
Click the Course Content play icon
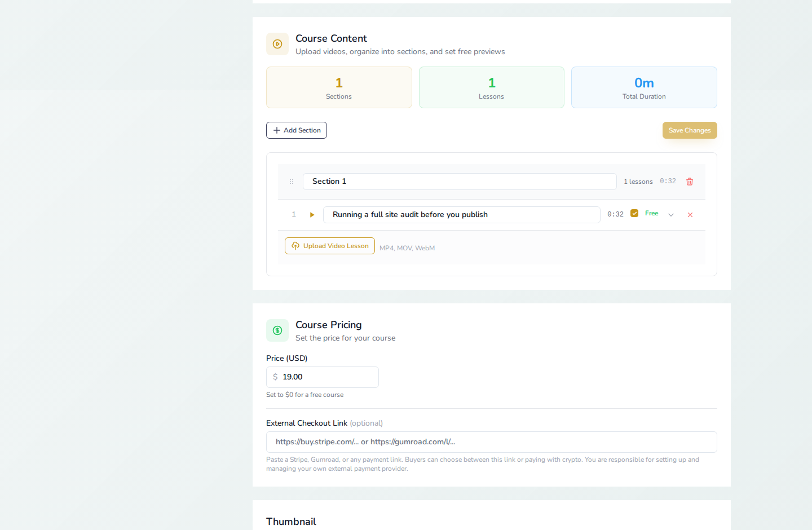click(x=277, y=44)
